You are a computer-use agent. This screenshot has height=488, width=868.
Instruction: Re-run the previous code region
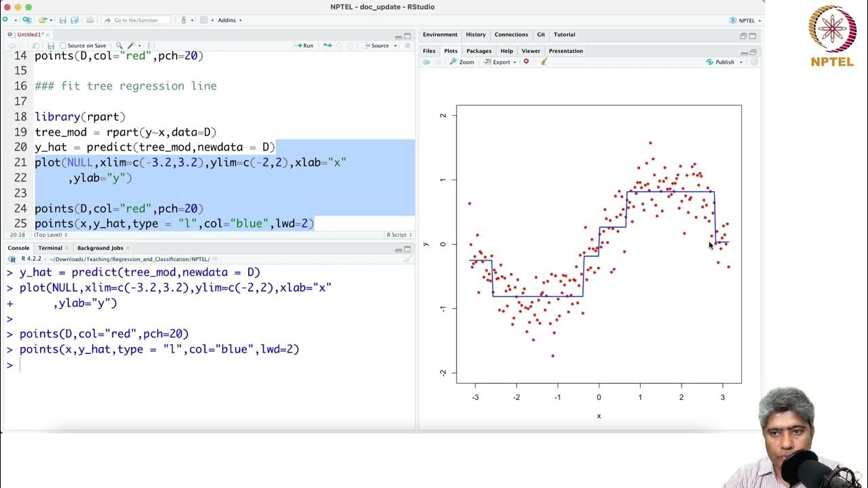click(328, 45)
